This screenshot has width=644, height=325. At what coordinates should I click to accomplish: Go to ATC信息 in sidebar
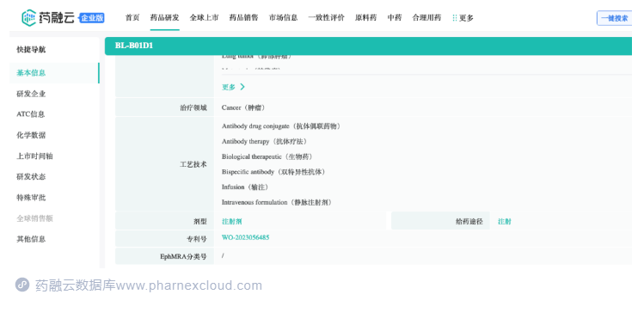click(x=30, y=114)
